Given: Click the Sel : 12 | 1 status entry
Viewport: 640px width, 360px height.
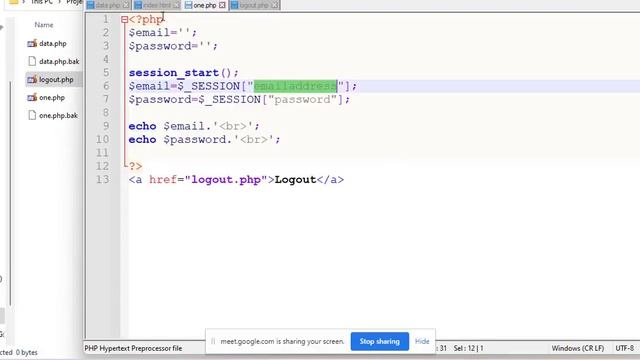Looking at the screenshot, I should point(468,348).
